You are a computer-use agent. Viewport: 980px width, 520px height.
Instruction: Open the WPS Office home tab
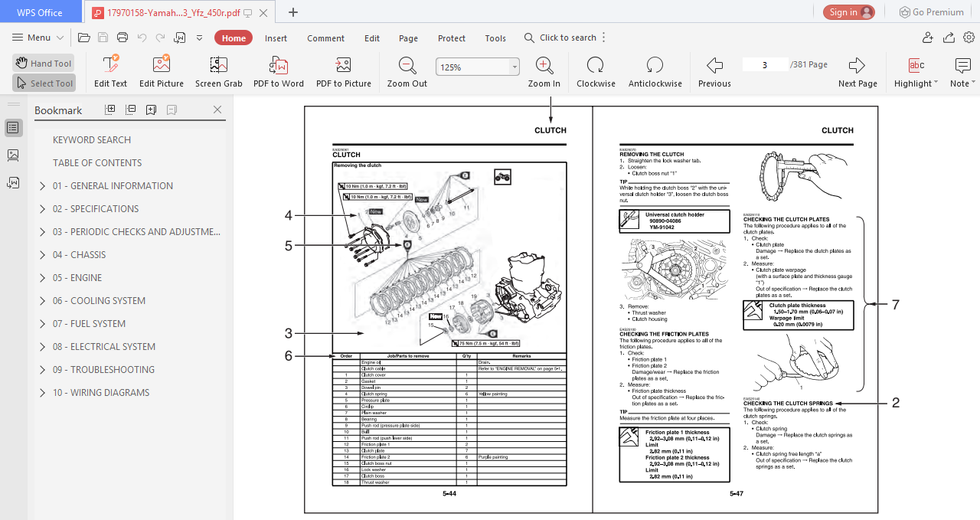point(41,12)
